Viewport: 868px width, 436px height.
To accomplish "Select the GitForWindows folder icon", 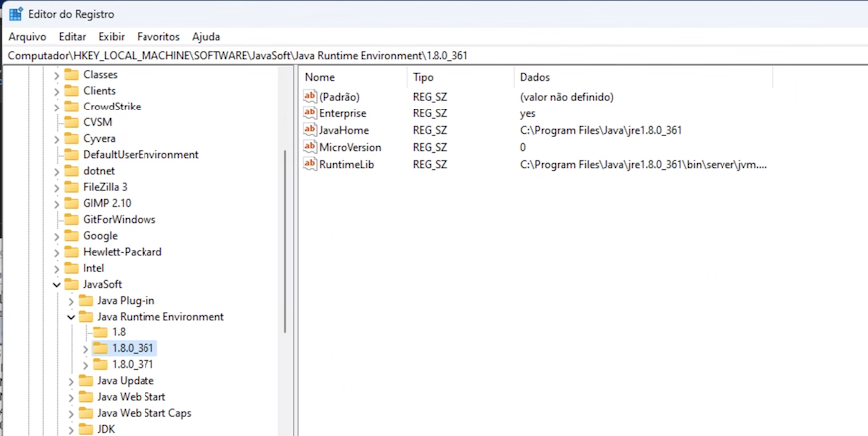I will pyautogui.click(x=71, y=219).
